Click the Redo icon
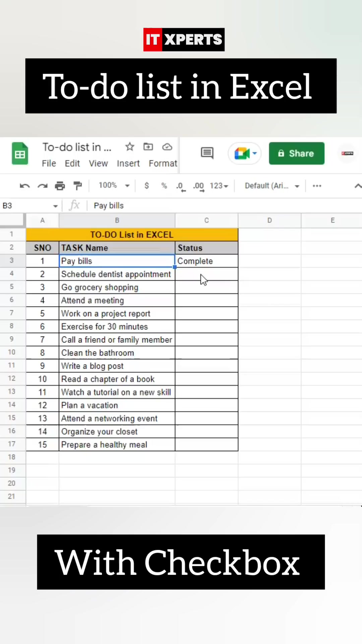 coord(42,186)
